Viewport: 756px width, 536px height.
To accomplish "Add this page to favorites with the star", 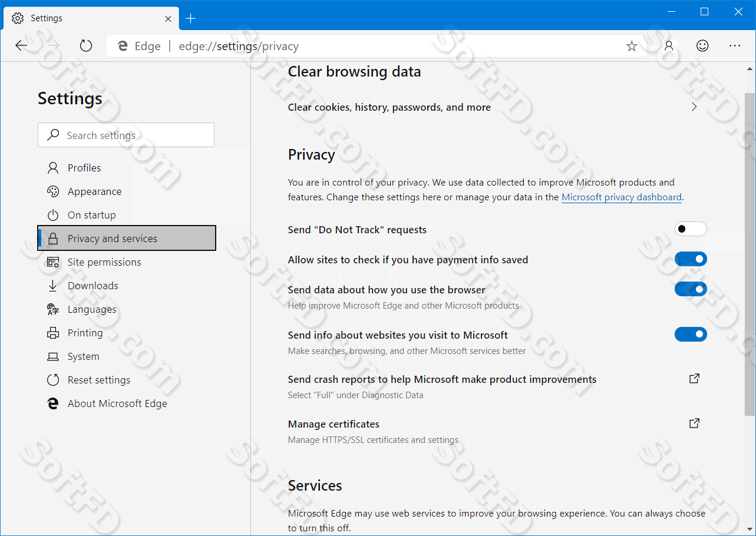I will point(632,46).
